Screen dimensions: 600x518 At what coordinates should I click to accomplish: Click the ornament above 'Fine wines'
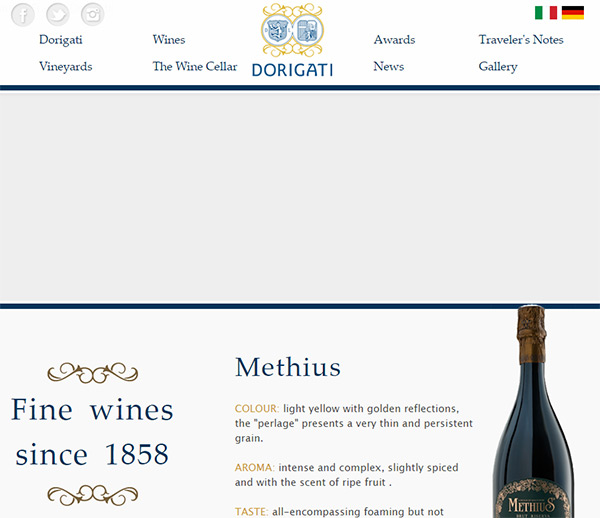[x=93, y=373]
